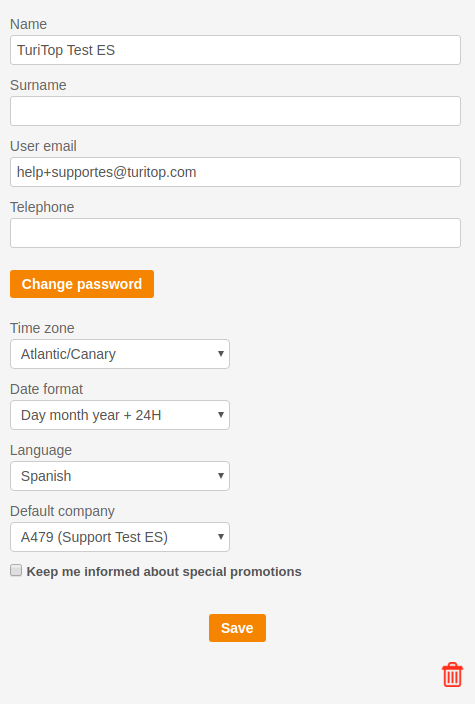Expand the Default company A479 dropdown
The height and width of the screenshot is (704, 475).
click(x=120, y=537)
